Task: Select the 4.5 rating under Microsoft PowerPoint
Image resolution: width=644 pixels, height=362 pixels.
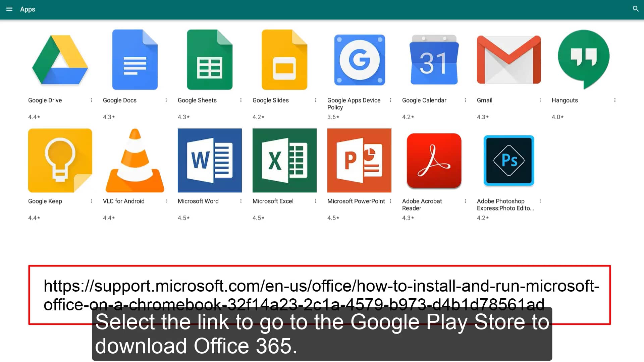Action: pos(333,218)
